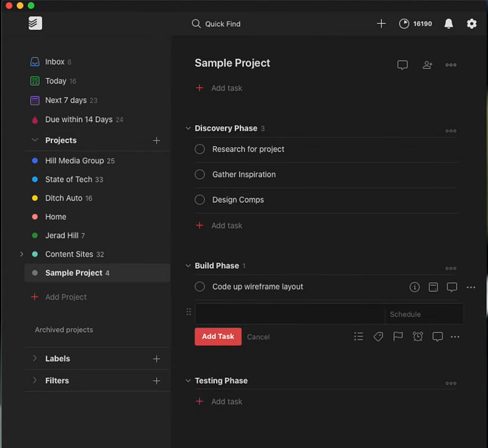Image resolution: width=488 pixels, height=448 pixels.
Task: Click red Add Task button
Action: click(x=218, y=336)
